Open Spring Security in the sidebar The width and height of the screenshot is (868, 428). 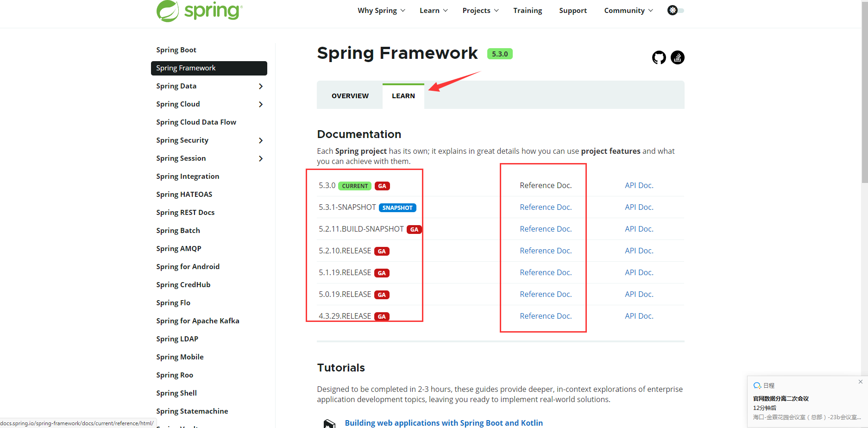click(x=182, y=140)
